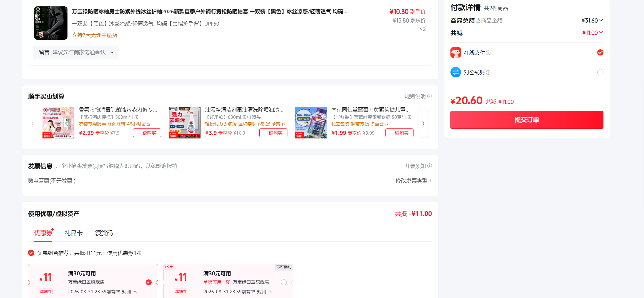Click 一键购买 for 蓝莓叶黄素软糖
The image size is (644, 298).
(x=399, y=133)
